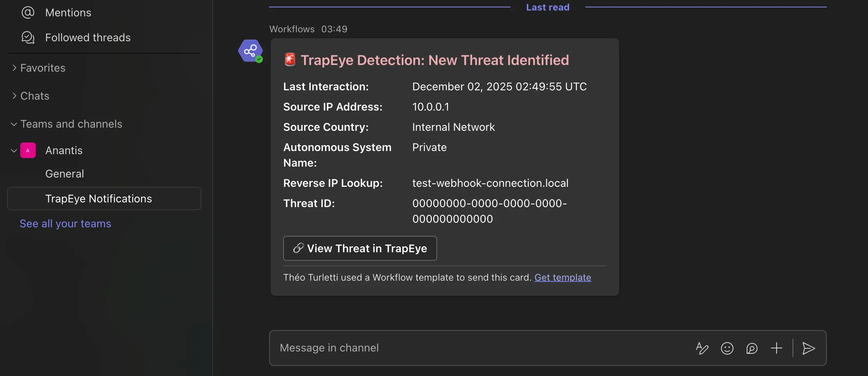Open the General channel
Screen dimensions: 868x376
[65, 174]
